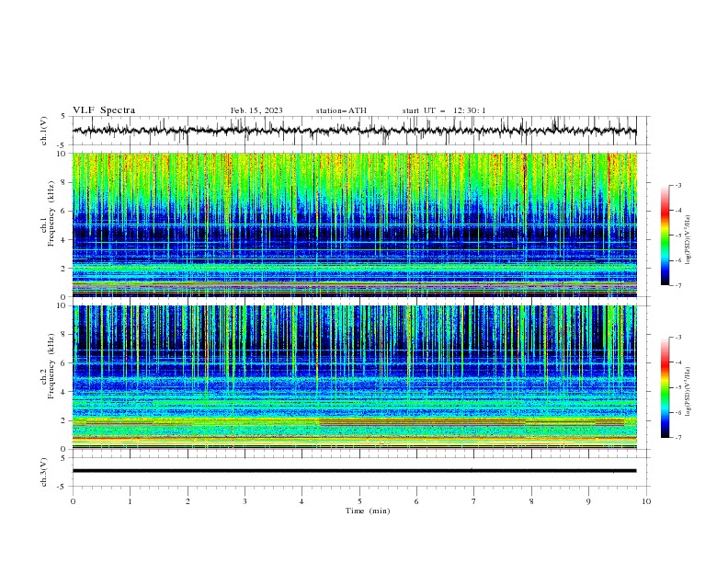
Task: Click the ch.3(V) flat waveform trace
Action: (x=354, y=471)
